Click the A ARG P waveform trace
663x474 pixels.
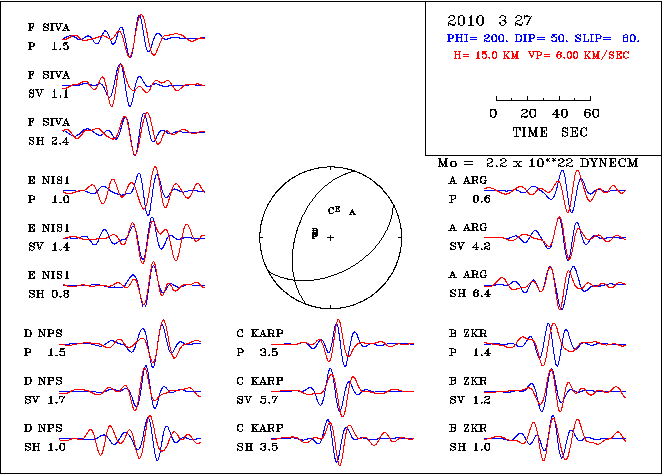555,191
